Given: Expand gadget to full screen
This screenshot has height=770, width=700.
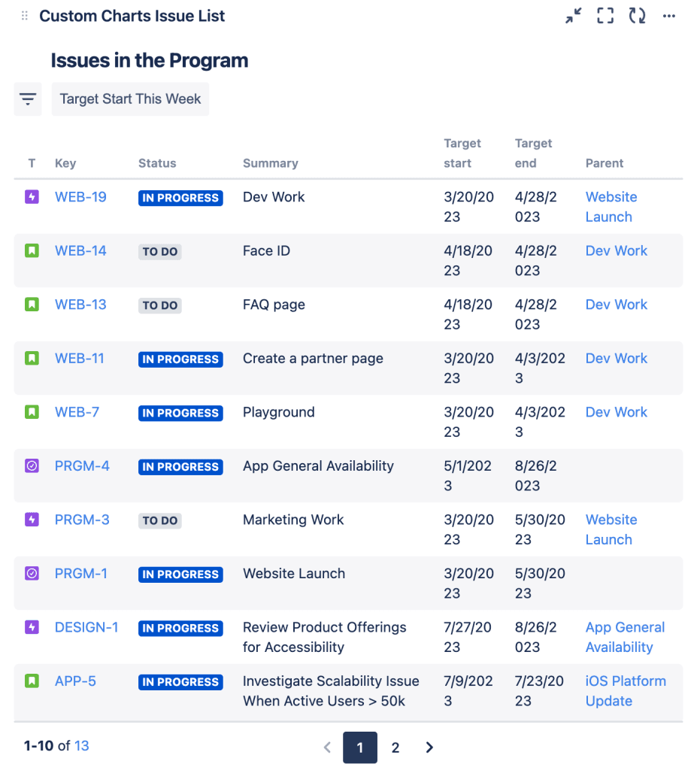Looking at the screenshot, I should pos(605,16).
